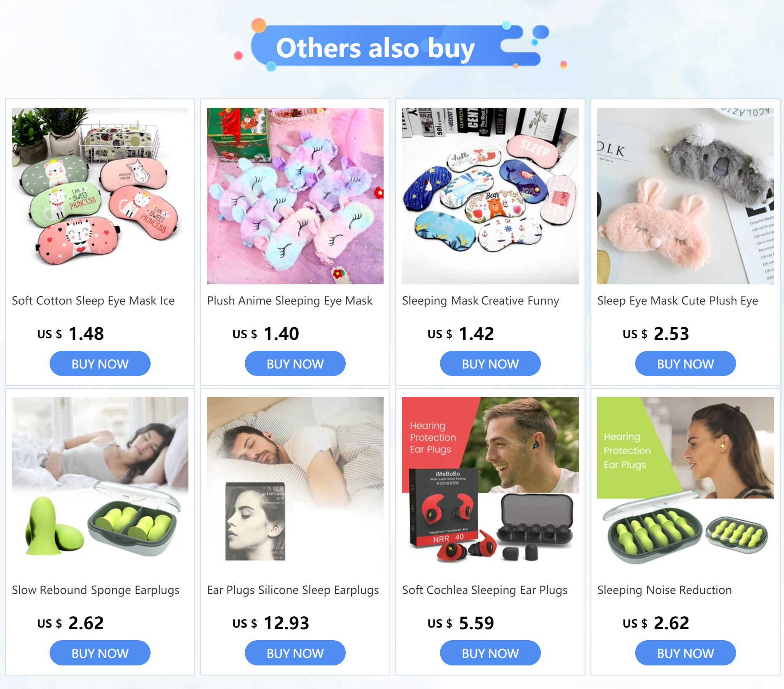Open the Soft Cotton Sleep Eye Mask Ice title
The width and height of the screenshot is (784, 689).
pos(93,301)
